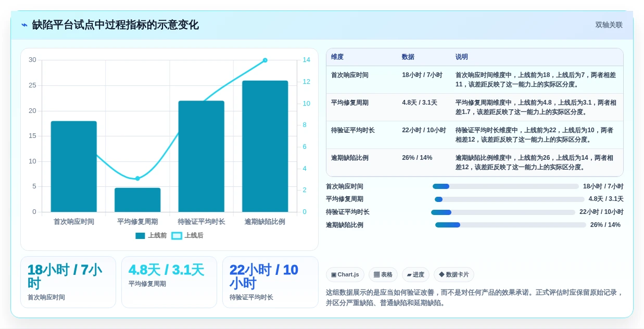Select the 表格 tag chip
Screen dimensions: 644x329
tap(383, 275)
